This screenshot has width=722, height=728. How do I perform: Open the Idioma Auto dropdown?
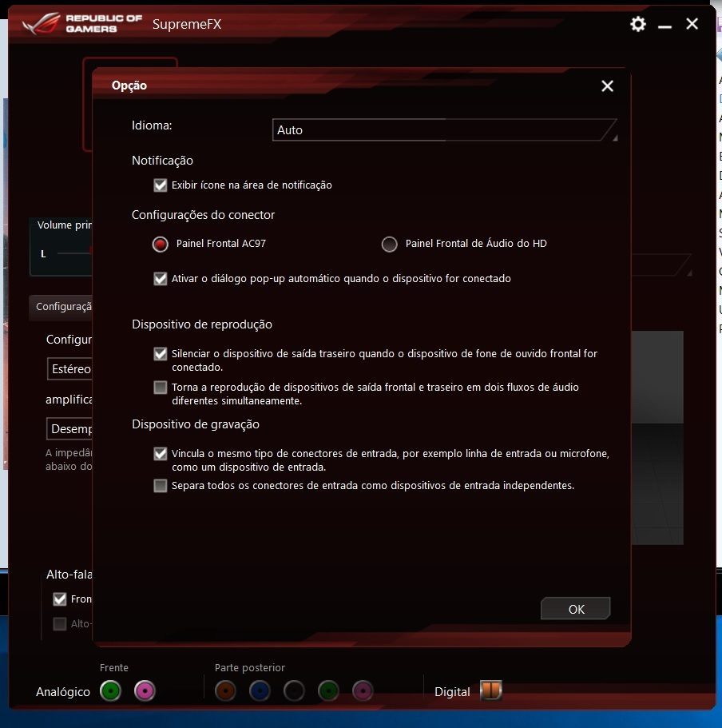click(x=445, y=130)
